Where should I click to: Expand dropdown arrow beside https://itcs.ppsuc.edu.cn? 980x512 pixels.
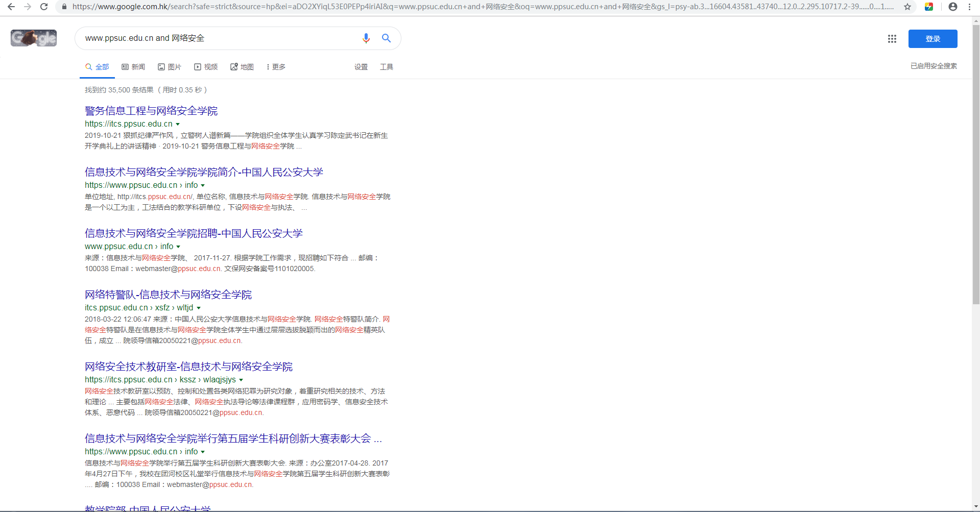click(x=178, y=124)
